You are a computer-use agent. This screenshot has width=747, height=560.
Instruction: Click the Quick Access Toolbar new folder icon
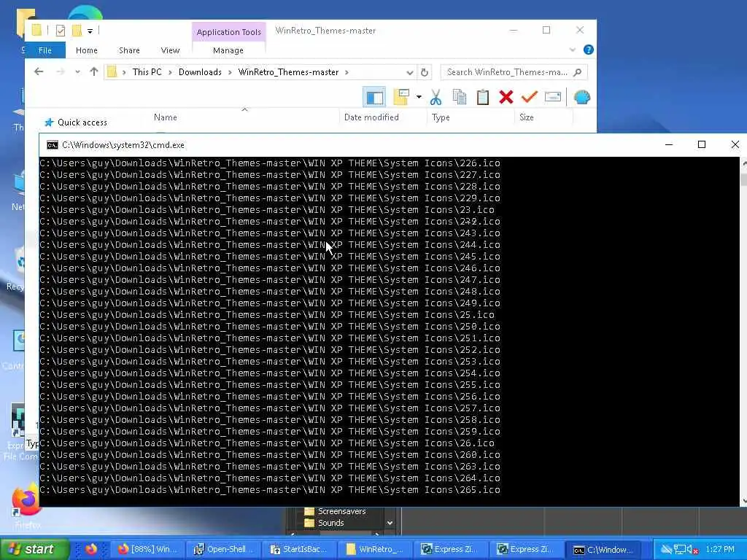point(76,31)
